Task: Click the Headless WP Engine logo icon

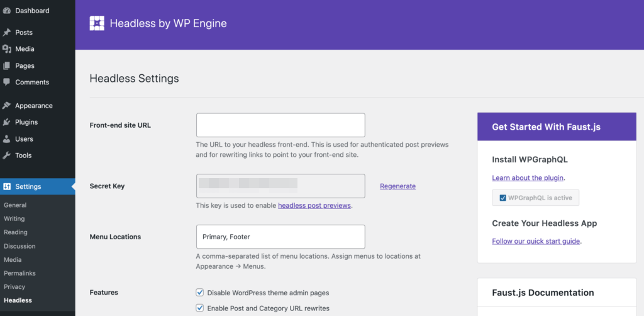Action: (97, 23)
